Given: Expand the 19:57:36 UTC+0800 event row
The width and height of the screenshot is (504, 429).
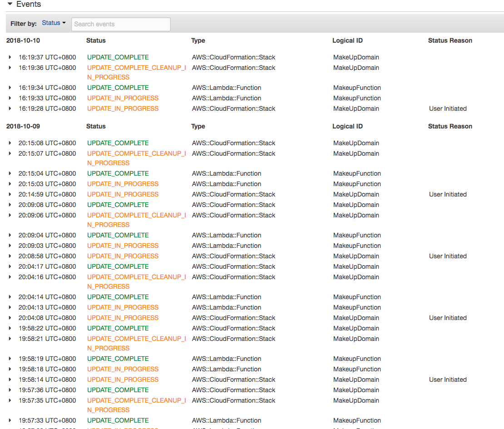Looking at the screenshot, I should 10,390.
